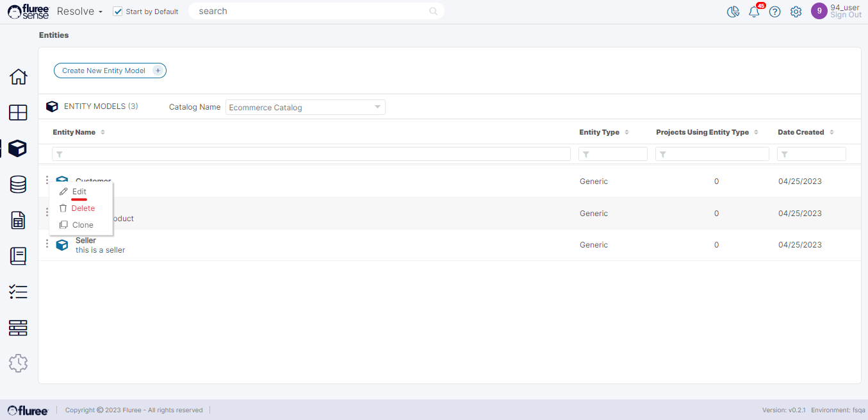Image resolution: width=868 pixels, height=420 pixels.
Task: Open the help question mark icon
Action: [x=775, y=12]
